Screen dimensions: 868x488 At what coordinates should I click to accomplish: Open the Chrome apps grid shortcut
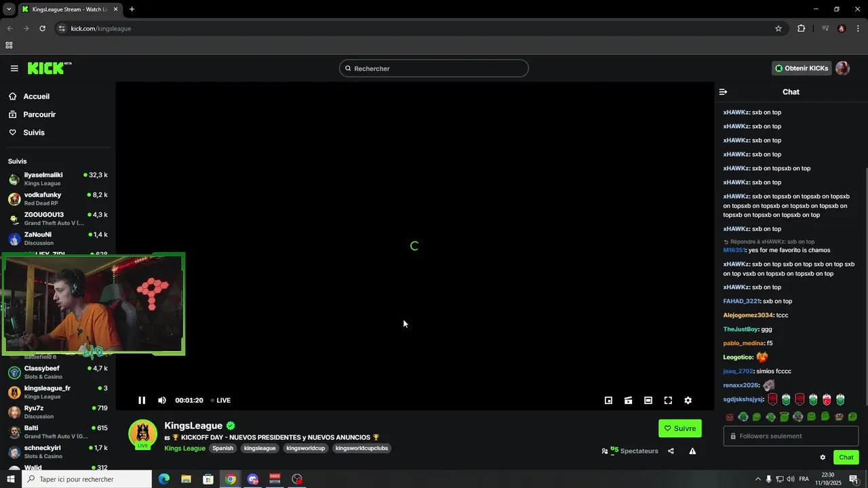point(9,45)
